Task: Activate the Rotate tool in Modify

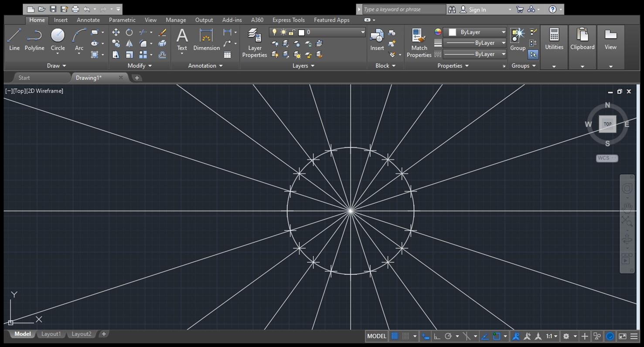Action: (x=129, y=32)
